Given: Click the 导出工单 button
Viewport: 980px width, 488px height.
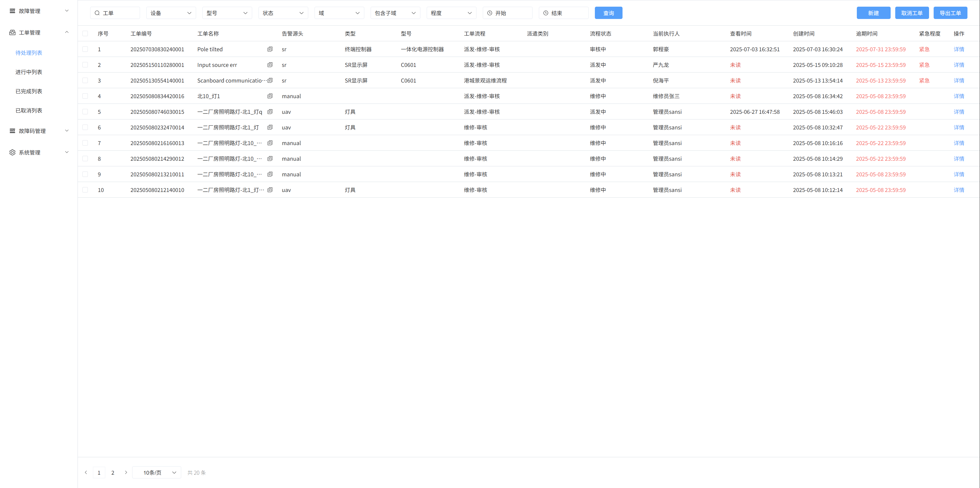Looking at the screenshot, I should (x=950, y=13).
